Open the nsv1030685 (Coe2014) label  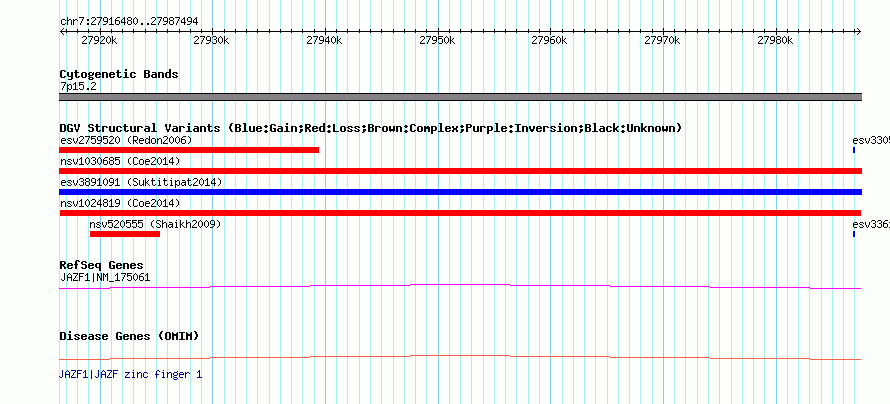pos(120,161)
